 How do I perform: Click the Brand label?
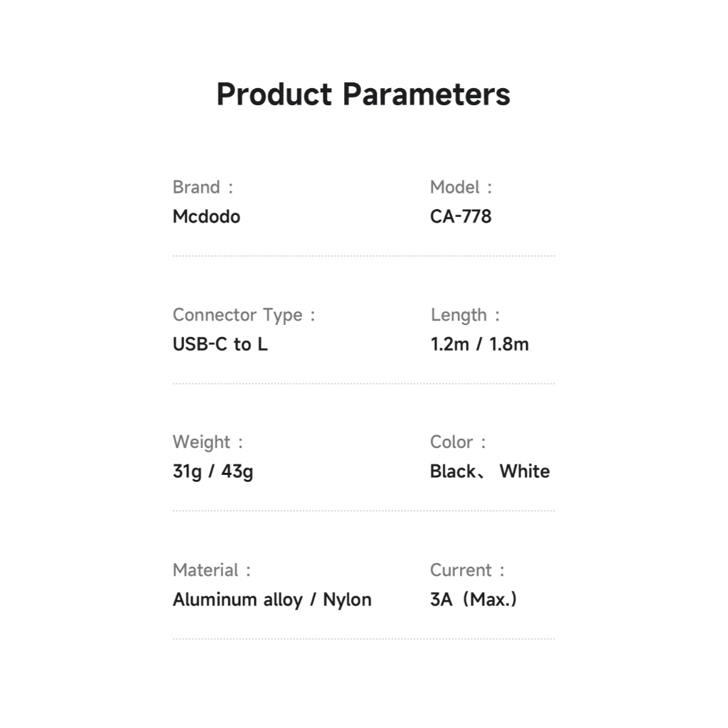(197, 188)
